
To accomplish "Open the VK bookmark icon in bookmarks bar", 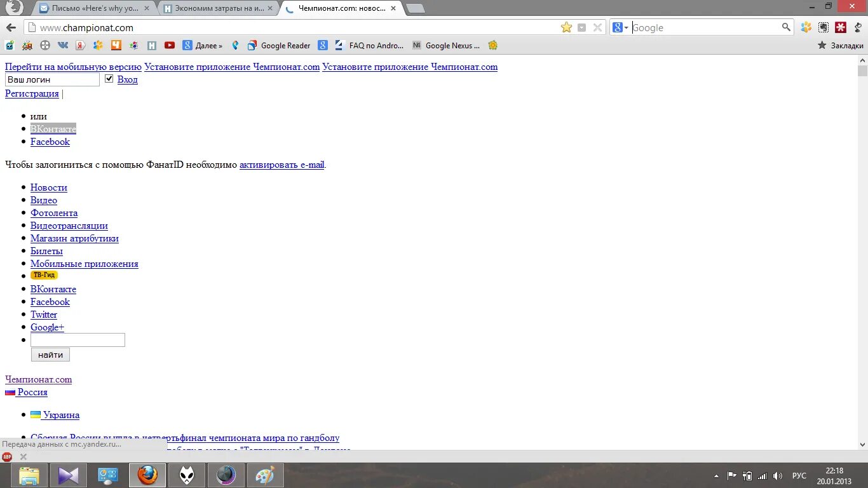I will 62,45.
